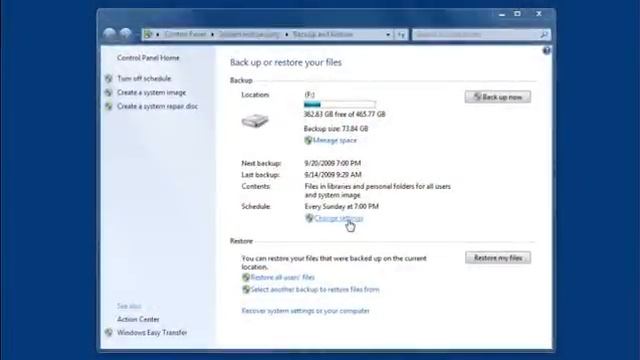This screenshot has width=640, height=360.
Task: Click shield icon beside Select another backup
Action: point(246,290)
